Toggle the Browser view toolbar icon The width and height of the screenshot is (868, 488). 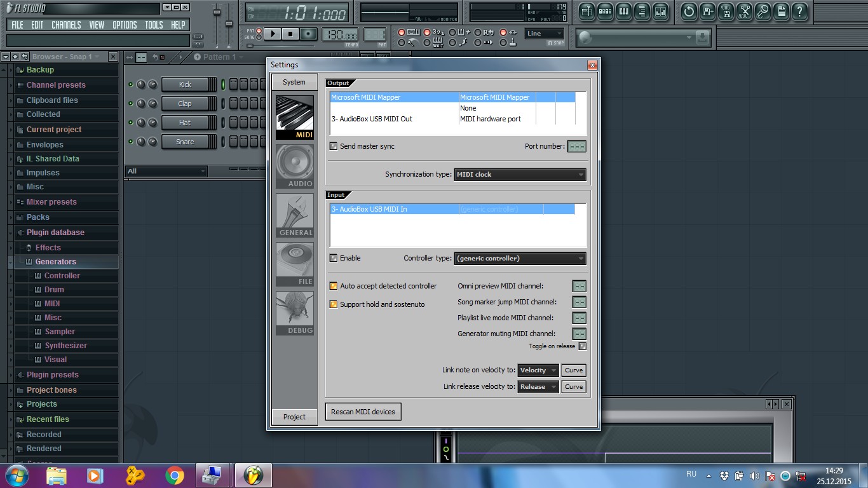coord(642,11)
